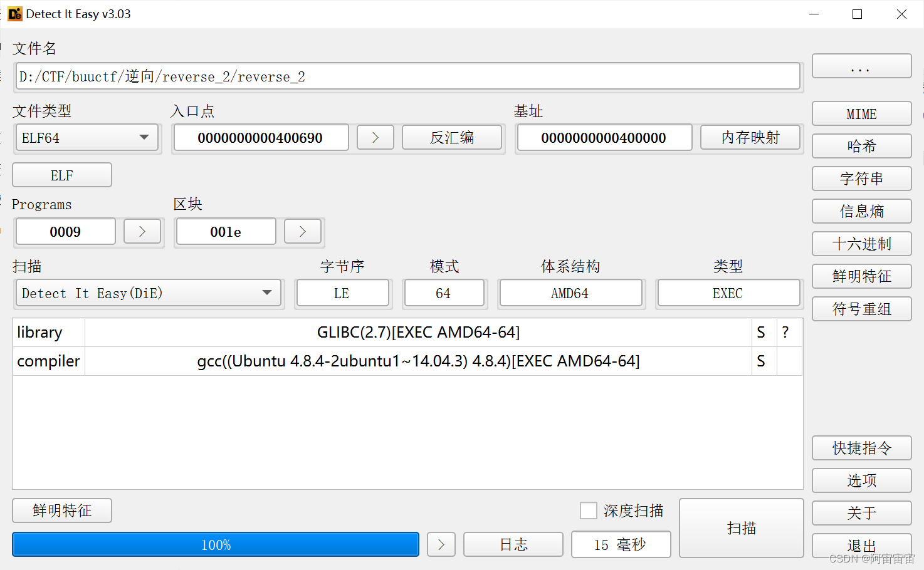Image resolution: width=924 pixels, height=570 pixels.
Task: Open the 快捷指令 shortcuts panel
Action: click(861, 448)
